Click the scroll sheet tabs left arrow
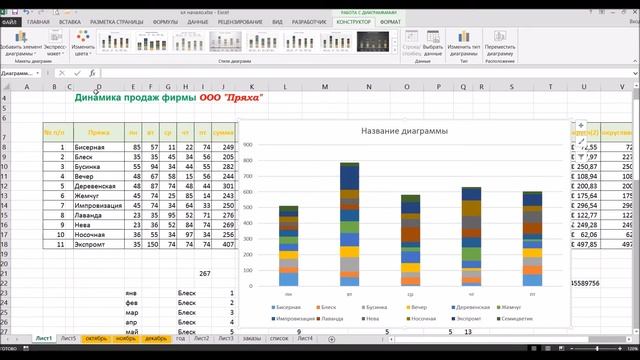Viewport: 640px width, 360px height. (x=7, y=339)
